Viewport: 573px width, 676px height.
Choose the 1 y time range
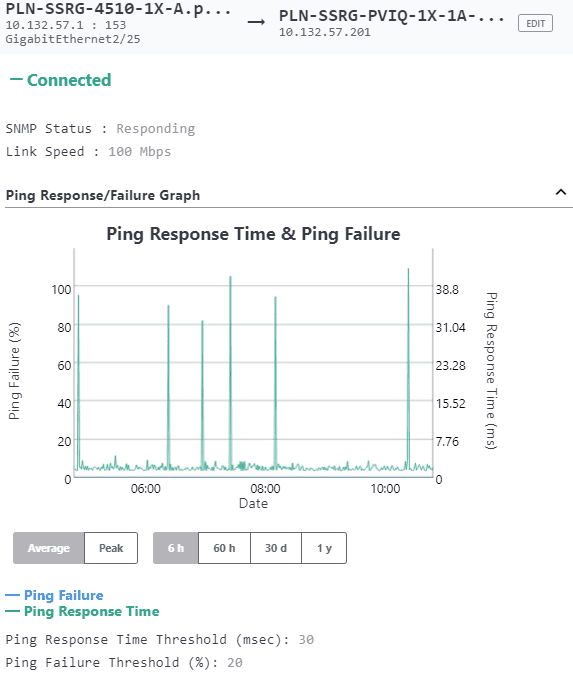324,548
